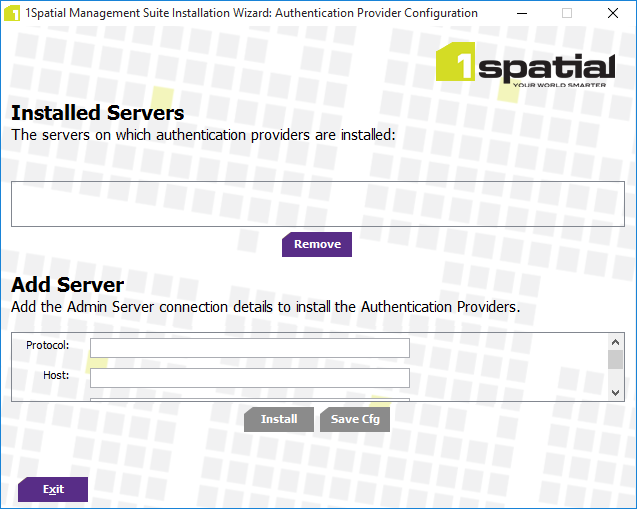This screenshot has height=509, width=637.
Task: Click the partially visible field below Host
Action: [x=250, y=399]
